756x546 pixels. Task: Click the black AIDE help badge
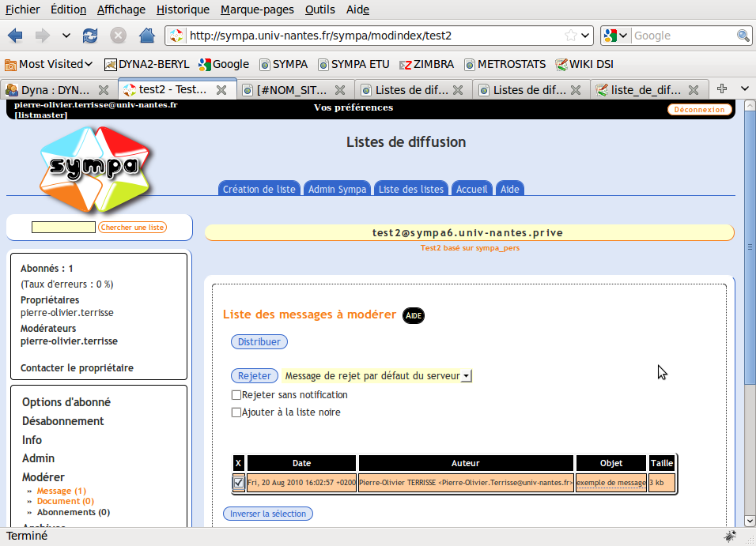tap(414, 315)
